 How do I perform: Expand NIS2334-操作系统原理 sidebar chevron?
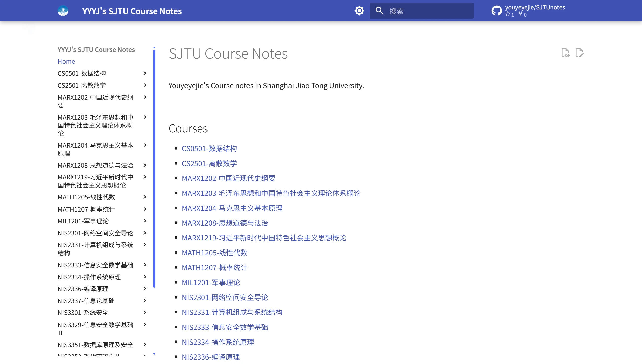[x=145, y=277]
